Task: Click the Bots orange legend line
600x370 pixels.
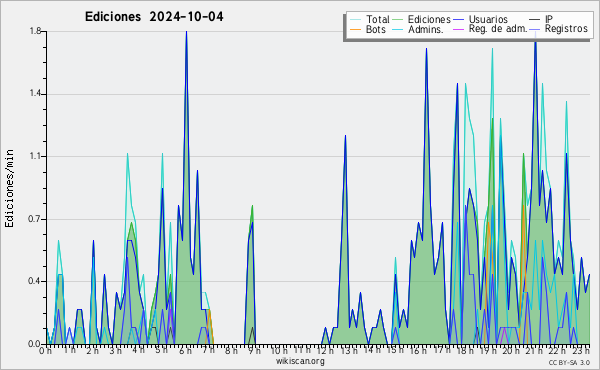Action: 355,29
